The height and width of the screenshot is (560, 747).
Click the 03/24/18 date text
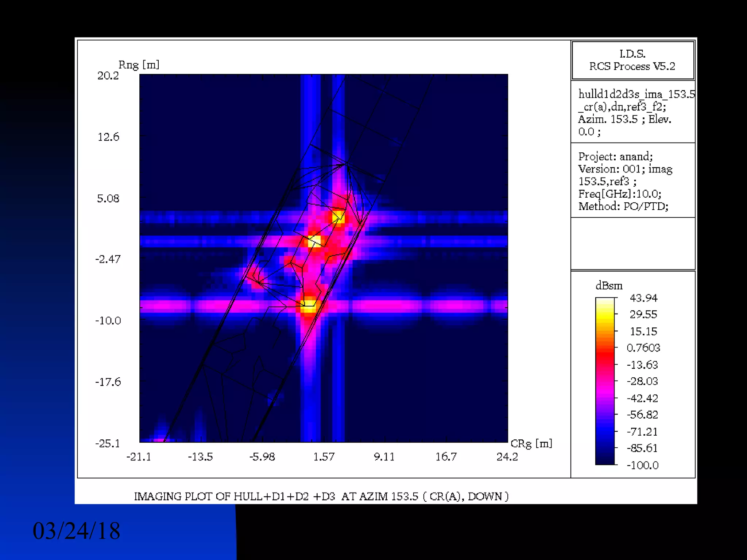(x=76, y=530)
